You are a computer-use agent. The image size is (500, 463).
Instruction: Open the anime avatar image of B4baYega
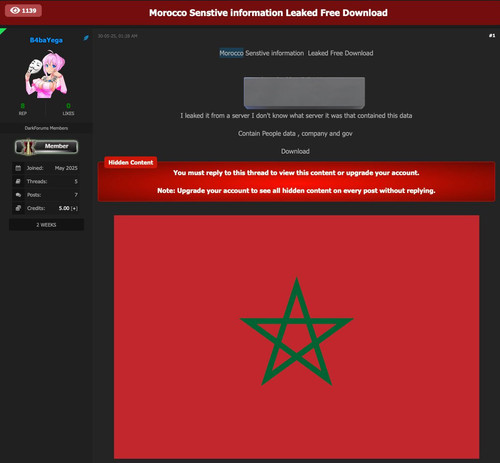click(46, 74)
